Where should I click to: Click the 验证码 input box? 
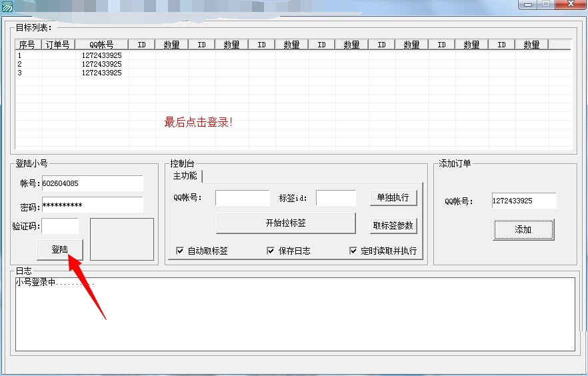tap(60, 226)
